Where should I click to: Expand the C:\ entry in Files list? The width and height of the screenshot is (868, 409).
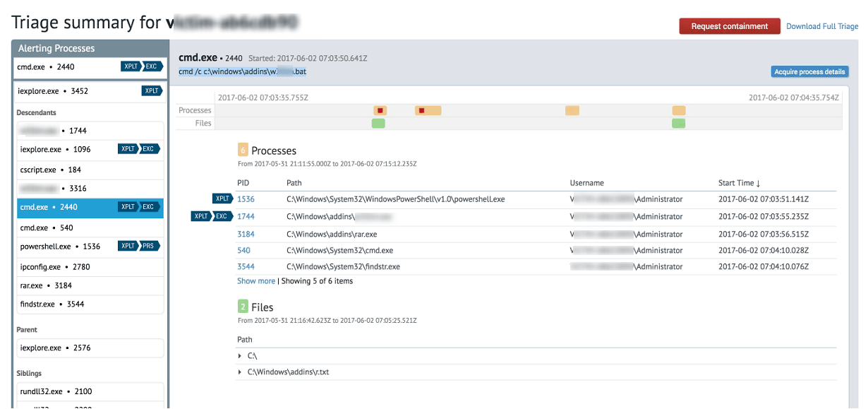click(240, 355)
